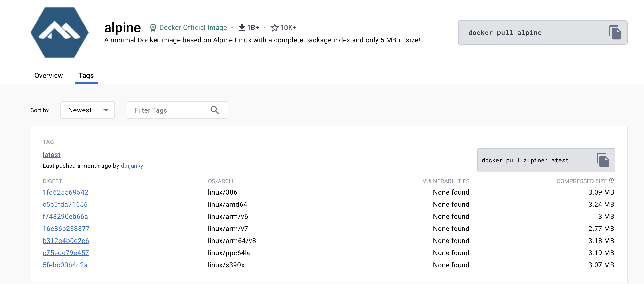
Task: Open digest 16e86b238877
Action: tap(66, 229)
